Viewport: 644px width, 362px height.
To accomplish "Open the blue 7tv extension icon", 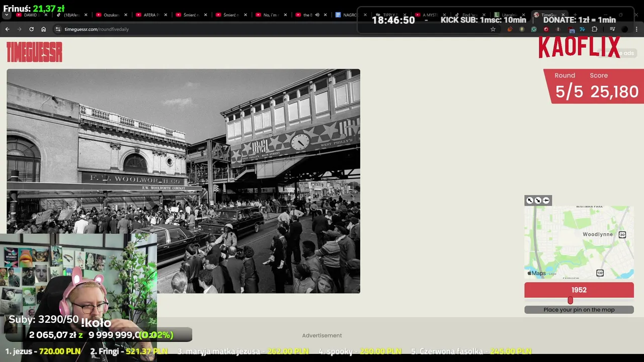I will coord(582,29).
